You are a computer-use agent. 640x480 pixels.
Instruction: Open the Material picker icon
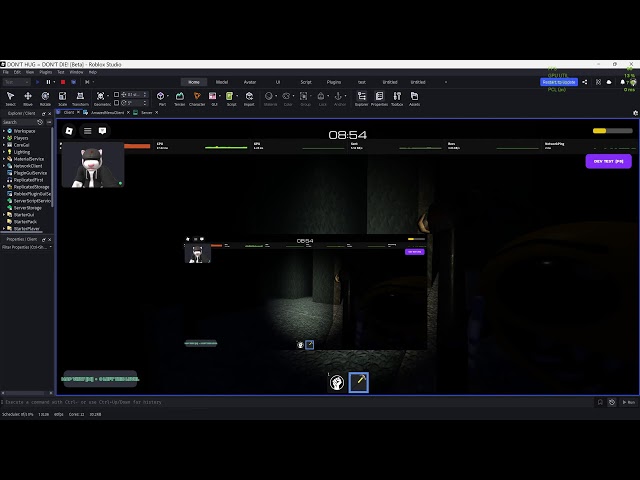(x=269, y=96)
